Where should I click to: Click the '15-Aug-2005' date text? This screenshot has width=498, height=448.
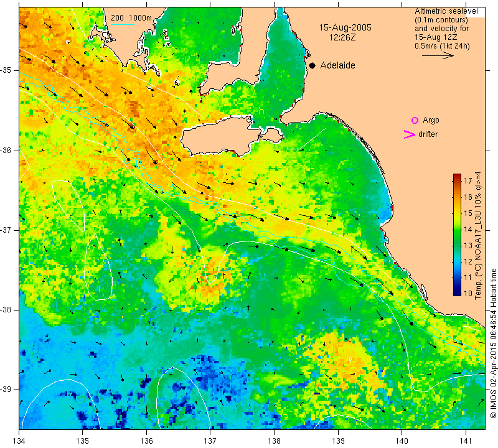pyautogui.click(x=345, y=27)
